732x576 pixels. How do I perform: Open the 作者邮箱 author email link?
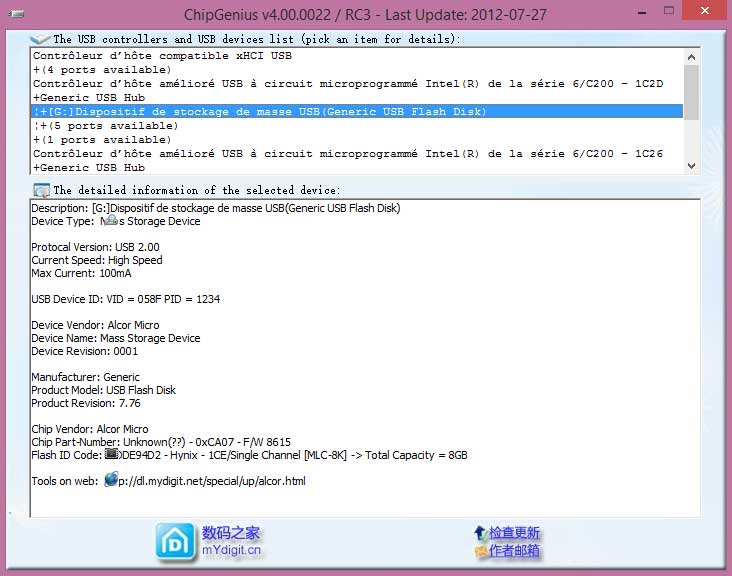514,551
